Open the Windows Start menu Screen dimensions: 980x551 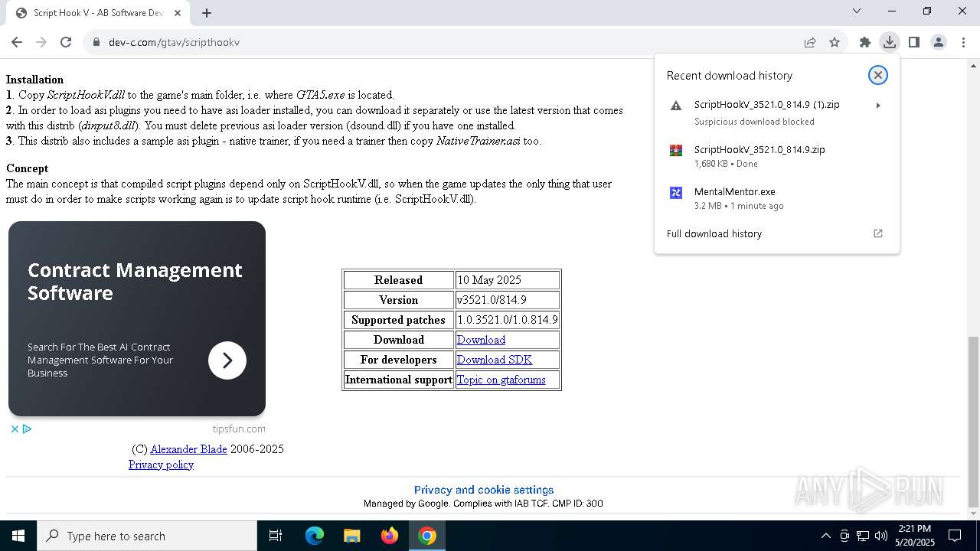tap(18, 536)
